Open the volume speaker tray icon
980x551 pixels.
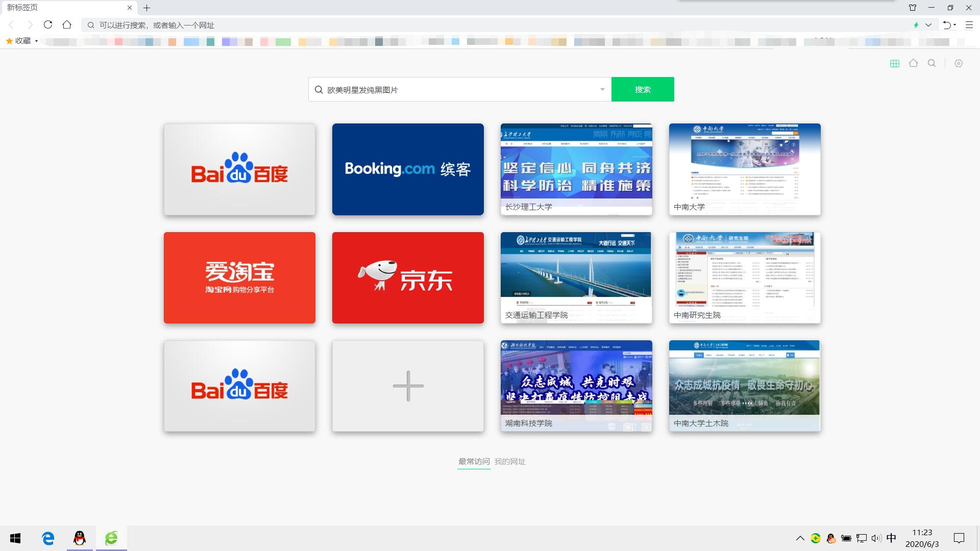coord(876,538)
